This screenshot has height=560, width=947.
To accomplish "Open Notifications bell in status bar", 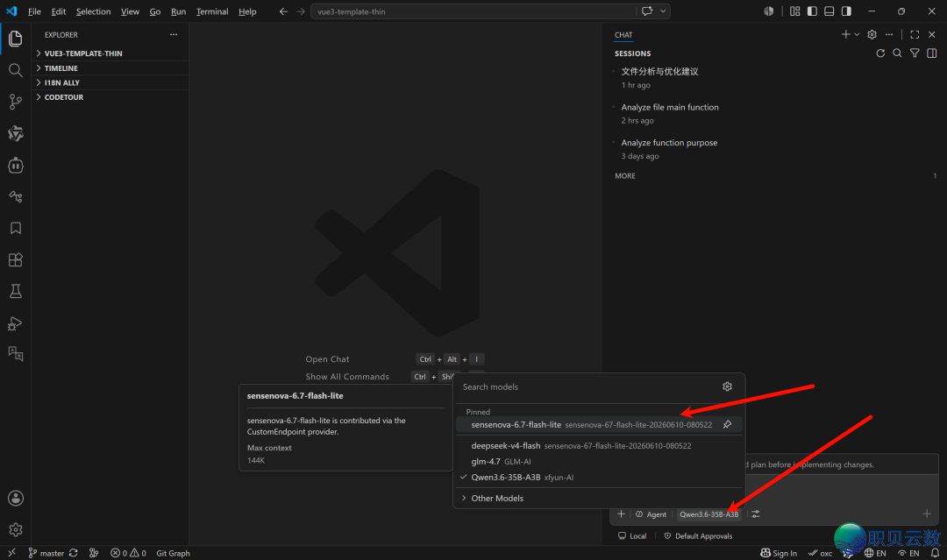I will [935, 553].
